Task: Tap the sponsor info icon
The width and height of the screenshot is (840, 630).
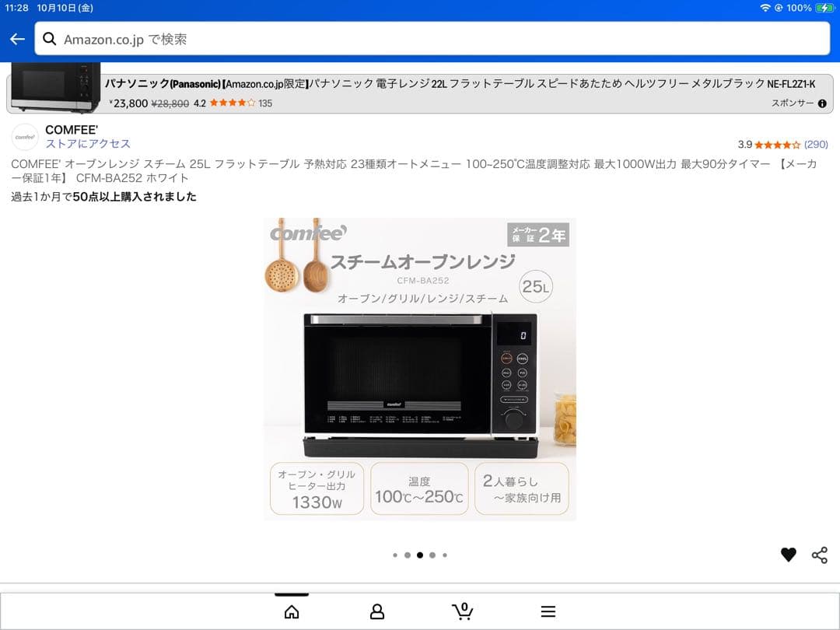Action: (822, 103)
